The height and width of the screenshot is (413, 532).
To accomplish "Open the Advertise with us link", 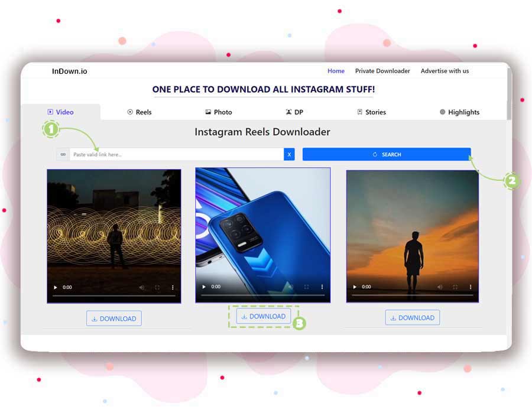I will click(445, 71).
